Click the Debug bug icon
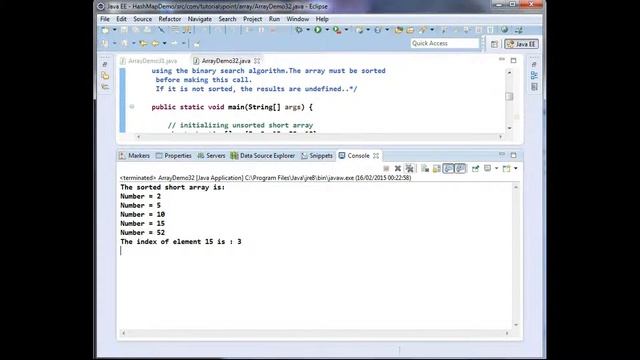Screen dimensions: 640x360 click(299, 30)
